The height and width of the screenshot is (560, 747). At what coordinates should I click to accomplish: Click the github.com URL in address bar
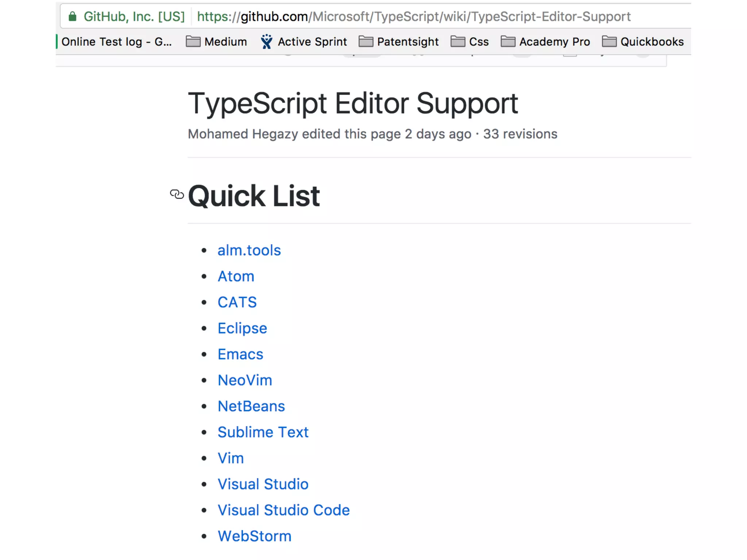[x=414, y=16]
